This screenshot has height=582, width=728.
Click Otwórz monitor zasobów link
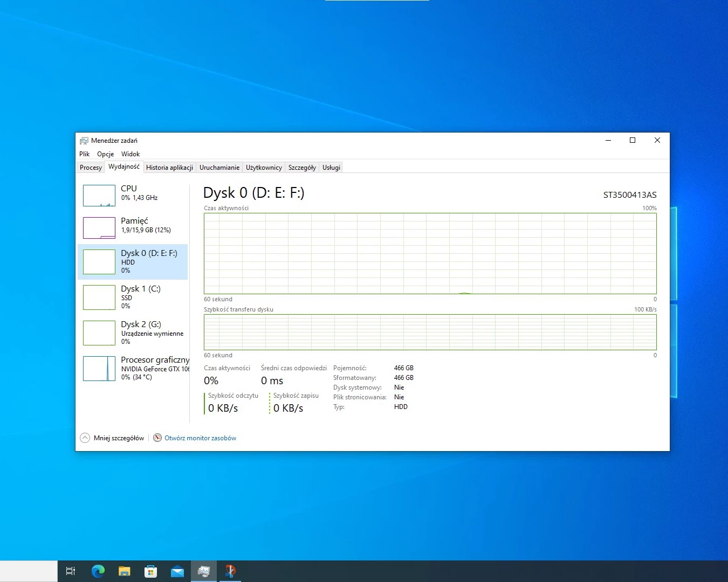(200, 438)
